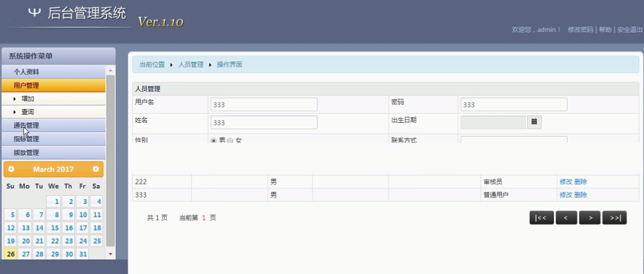Click sidebar scrollbar up arrow
The image size is (644, 274).
click(x=110, y=70)
